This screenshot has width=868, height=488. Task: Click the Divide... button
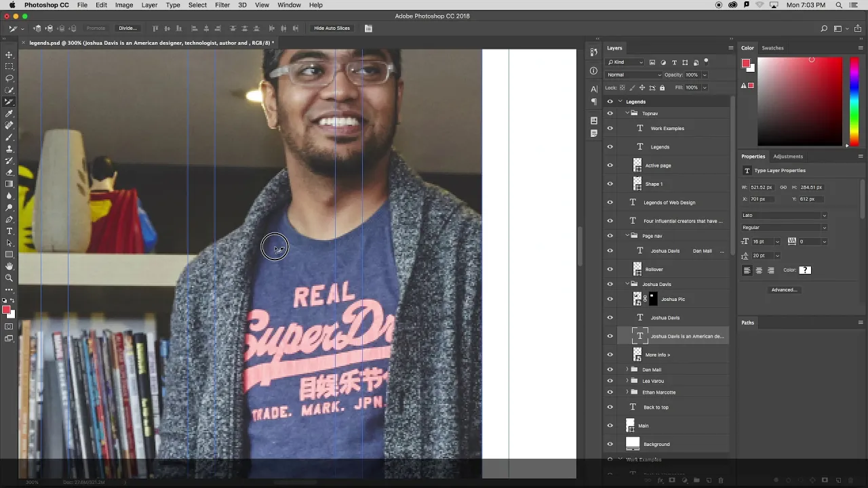pos(127,28)
